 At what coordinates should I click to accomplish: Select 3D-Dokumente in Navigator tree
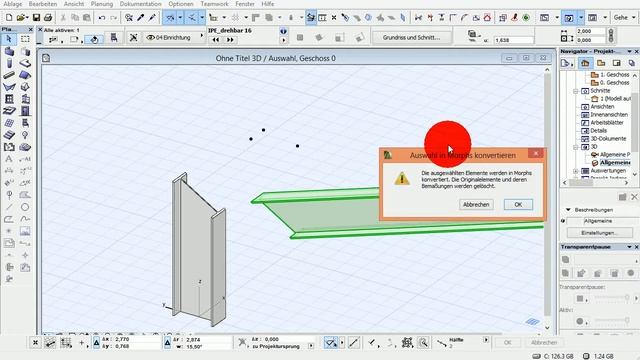(608, 139)
